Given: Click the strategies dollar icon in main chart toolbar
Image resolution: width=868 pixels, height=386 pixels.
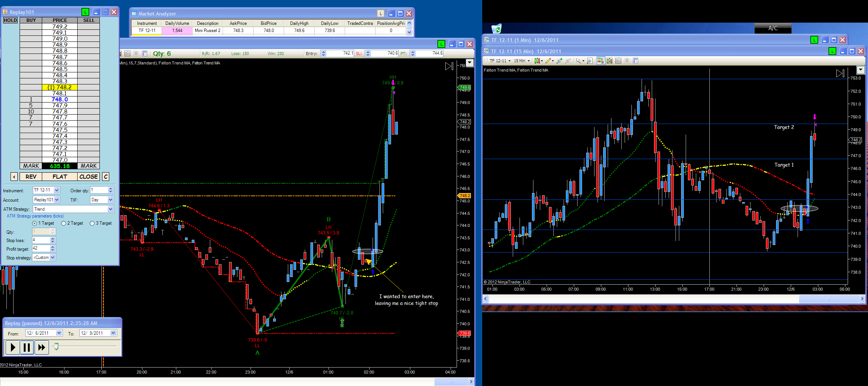Looking at the screenshot, I should [x=136, y=54].
